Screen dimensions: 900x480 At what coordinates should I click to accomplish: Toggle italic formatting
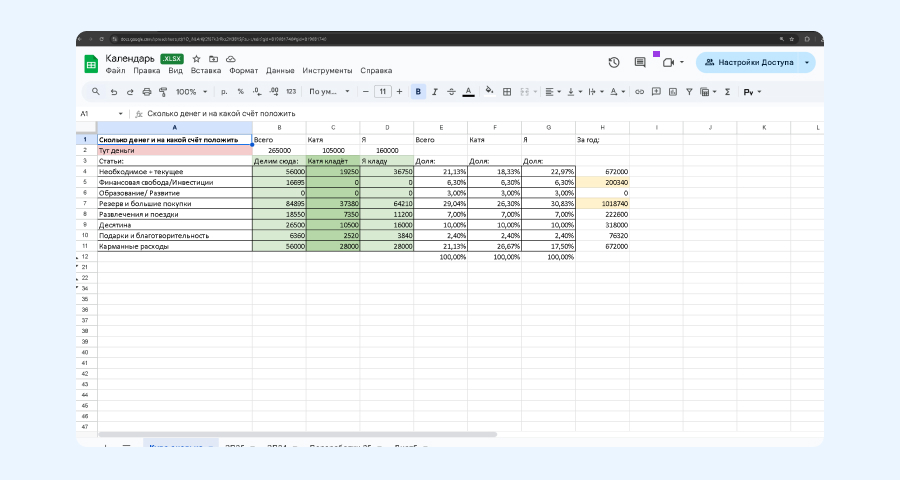[435, 92]
